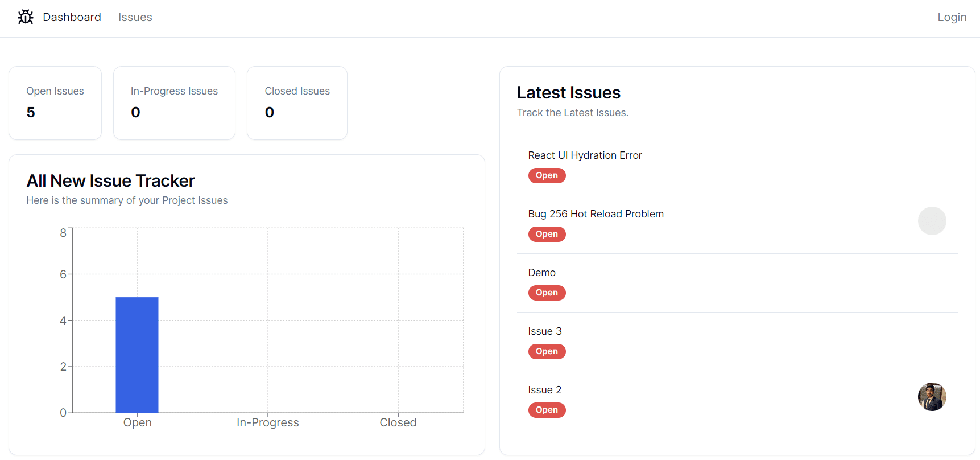Open Bug 256 Hot Reload Problem issue
This screenshot has width=980, height=460.
click(x=596, y=214)
